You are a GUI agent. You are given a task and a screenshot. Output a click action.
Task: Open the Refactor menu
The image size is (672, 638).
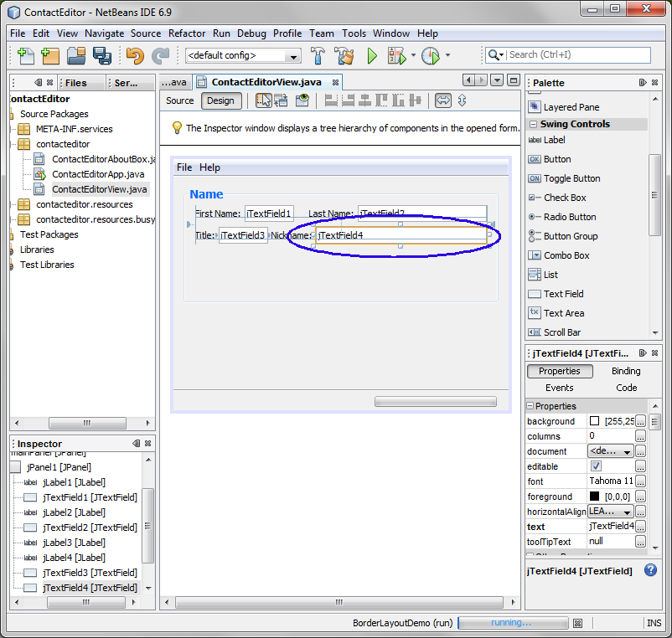coord(187,33)
